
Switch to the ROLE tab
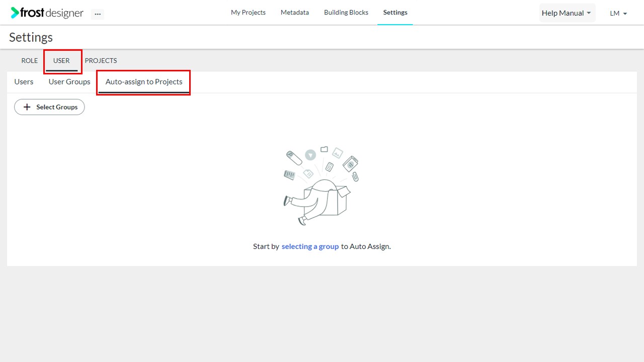tap(29, 60)
